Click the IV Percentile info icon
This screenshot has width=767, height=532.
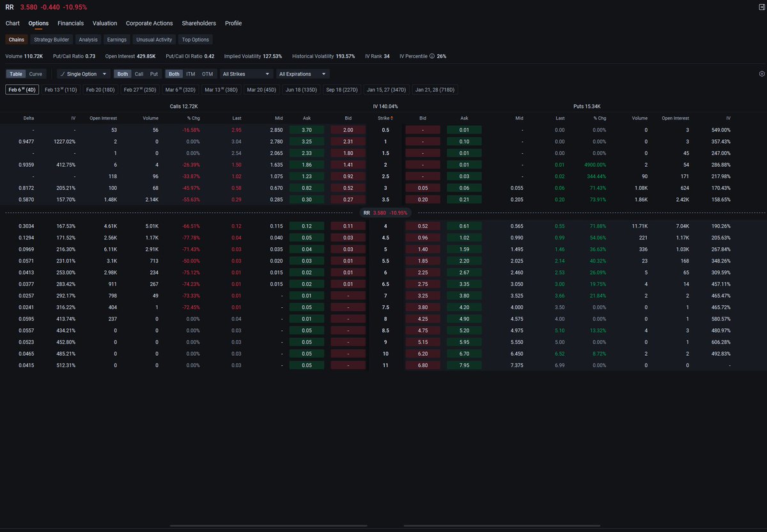tap(432, 56)
